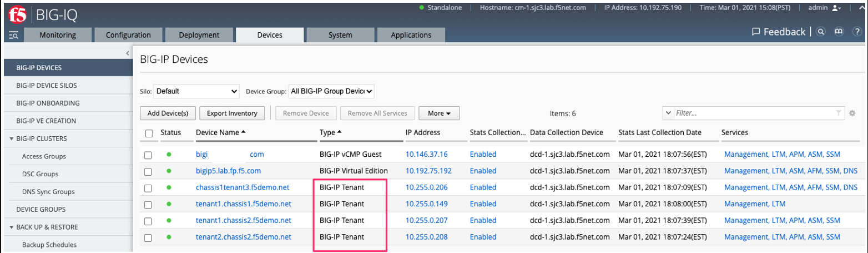
Task: Open the bigip5.lab.fp.f5.com device link
Action: tap(228, 171)
